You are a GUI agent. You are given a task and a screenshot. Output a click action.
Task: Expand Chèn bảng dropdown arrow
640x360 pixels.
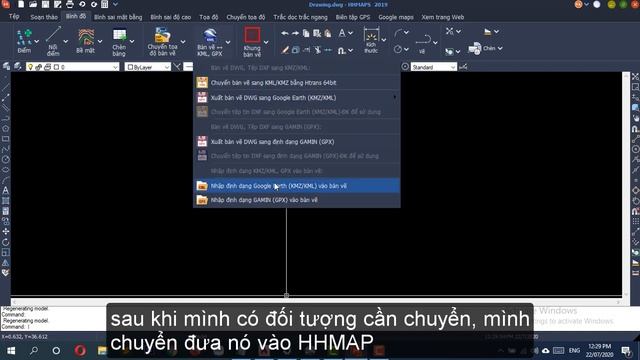click(132, 42)
